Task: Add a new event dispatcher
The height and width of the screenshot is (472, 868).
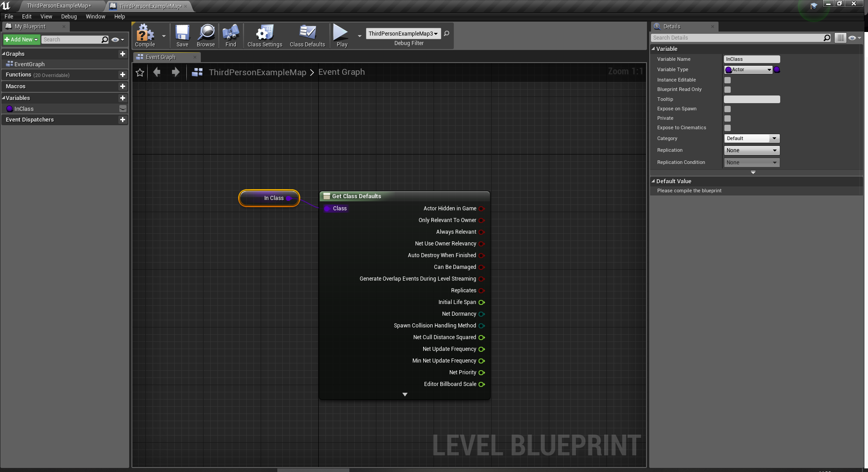Action: 122,119
